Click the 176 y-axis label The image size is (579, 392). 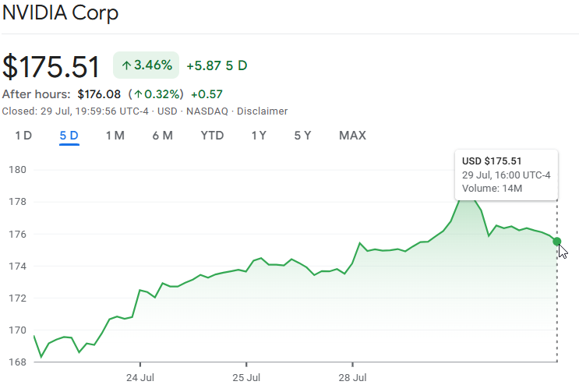pyautogui.click(x=18, y=234)
